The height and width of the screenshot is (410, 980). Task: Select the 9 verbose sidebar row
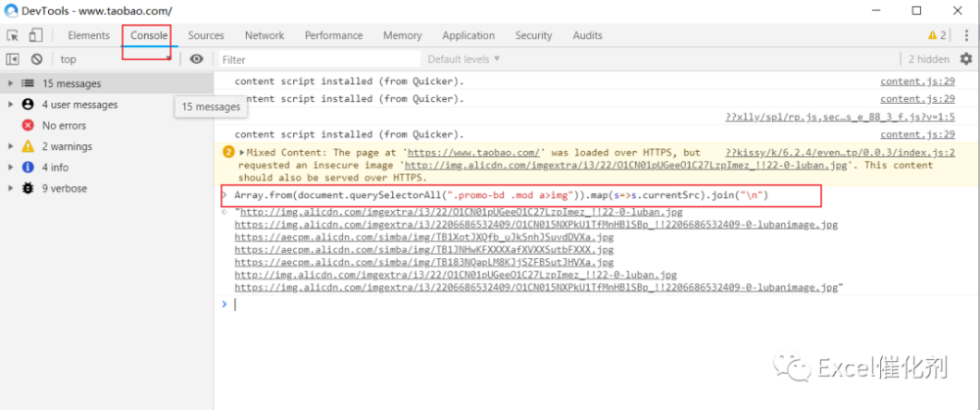point(107,188)
